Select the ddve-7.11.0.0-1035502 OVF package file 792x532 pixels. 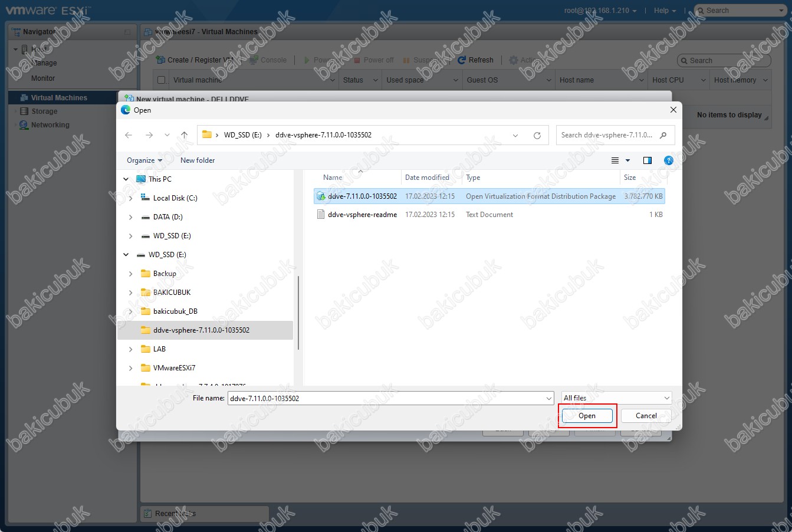point(489,196)
